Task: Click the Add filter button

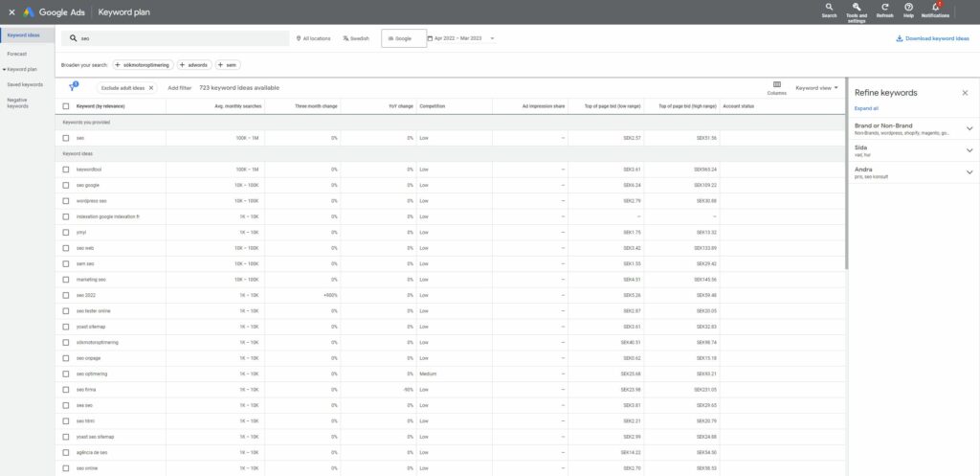Action: pyautogui.click(x=179, y=88)
